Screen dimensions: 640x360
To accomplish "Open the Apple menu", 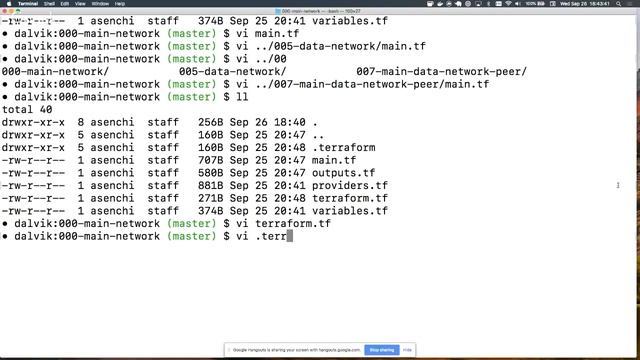I will coord(9,4).
